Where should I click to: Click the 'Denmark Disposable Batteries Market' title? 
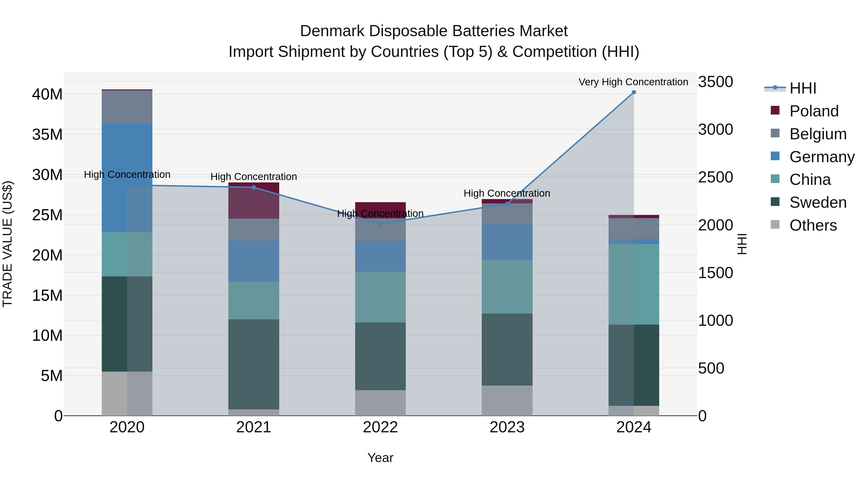click(x=434, y=31)
